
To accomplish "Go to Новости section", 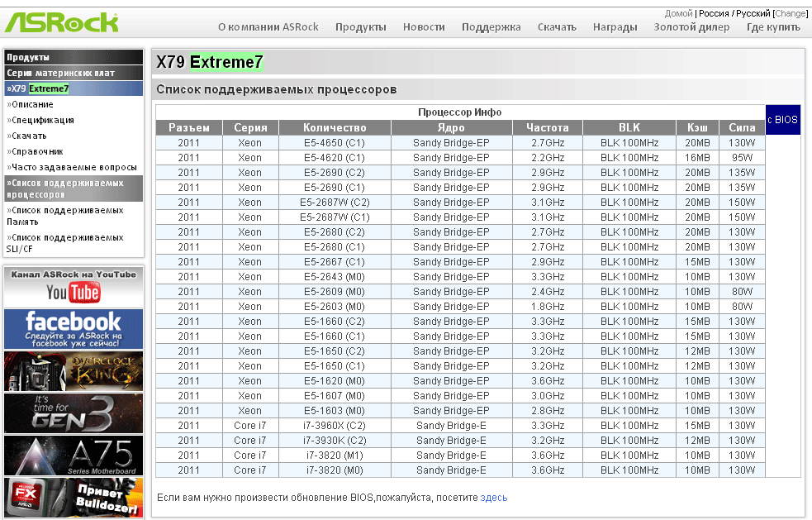I will [x=424, y=27].
